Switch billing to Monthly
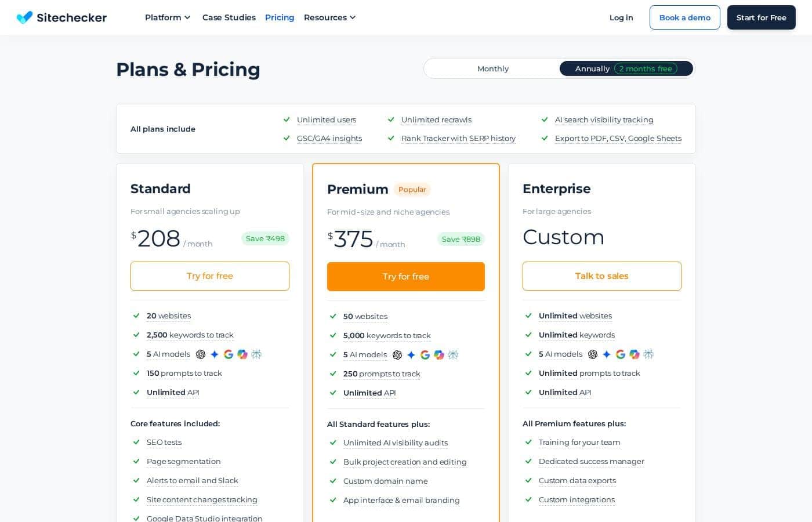This screenshot has height=522, width=812. (492, 68)
